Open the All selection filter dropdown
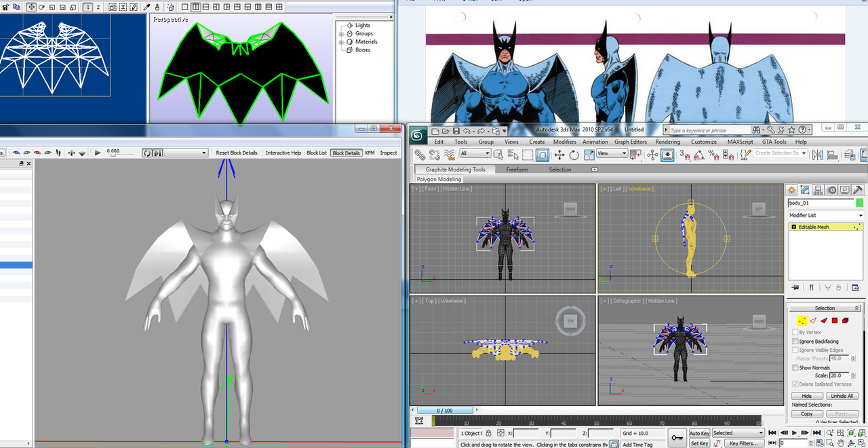Screen dimensions: 868x448 pyautogui.click(x=475, y=154)
